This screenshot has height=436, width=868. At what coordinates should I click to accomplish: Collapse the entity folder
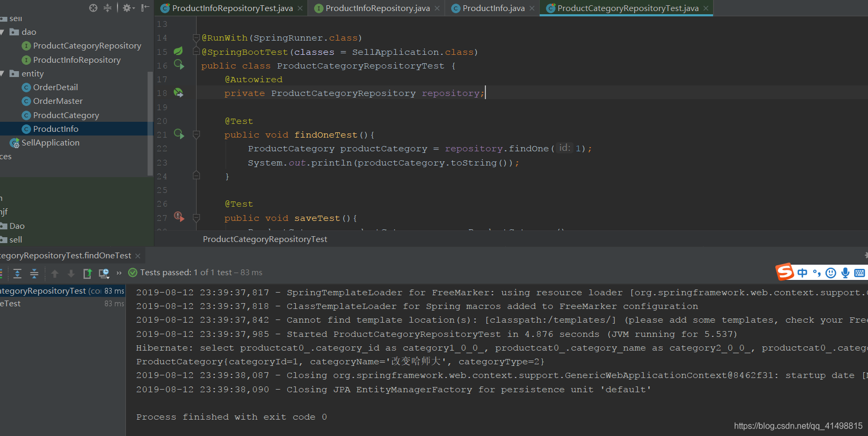2,74
